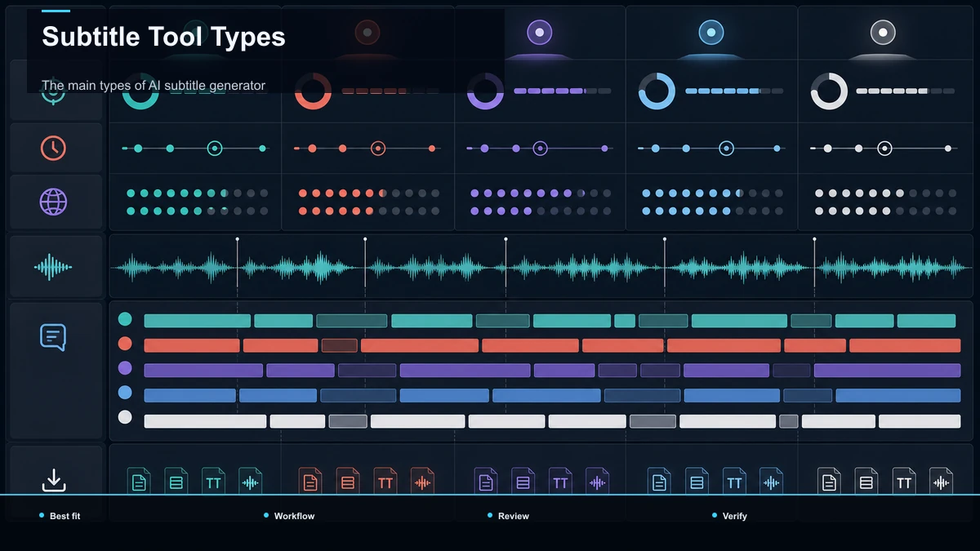Viewport: 980px width, 551px height.
Task: Select the white TT text file icon
Action: [904, 482]
